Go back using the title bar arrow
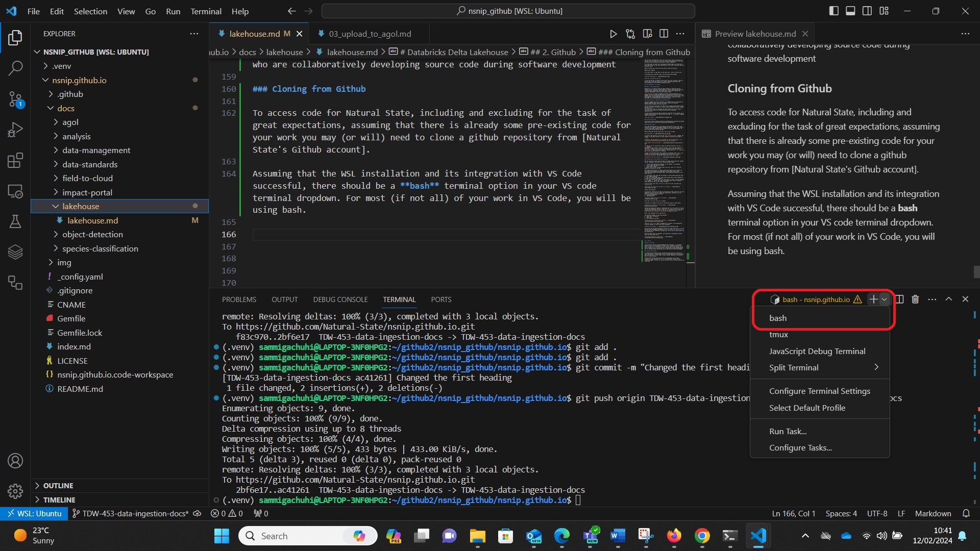The height and width of the screenshot is (551, 980). coord(291,11)
